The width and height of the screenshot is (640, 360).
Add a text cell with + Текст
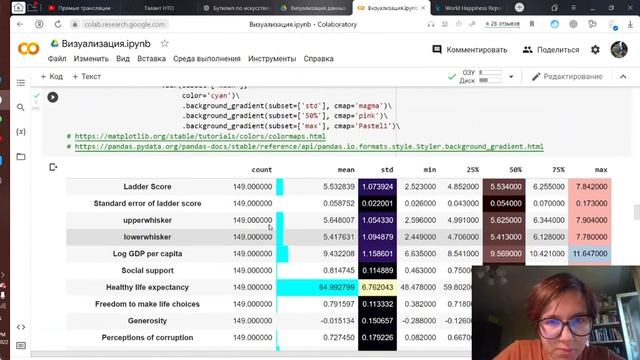click(87, 76)
